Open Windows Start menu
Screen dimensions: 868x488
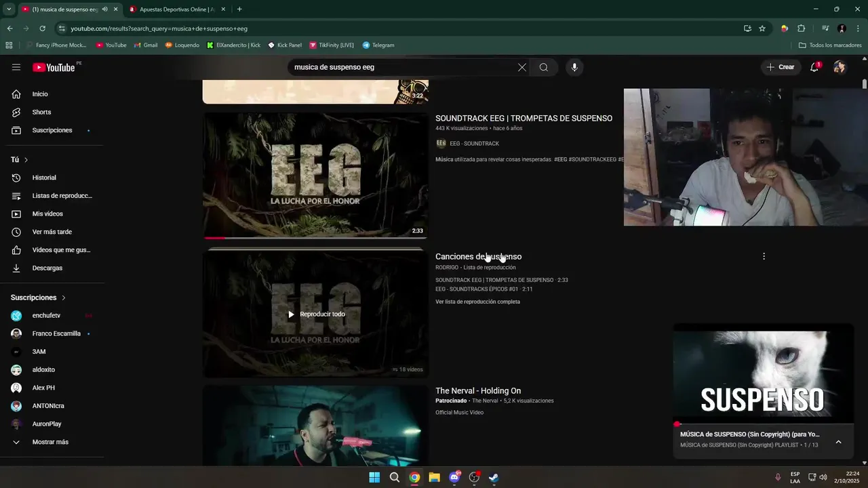pos(374,477)
